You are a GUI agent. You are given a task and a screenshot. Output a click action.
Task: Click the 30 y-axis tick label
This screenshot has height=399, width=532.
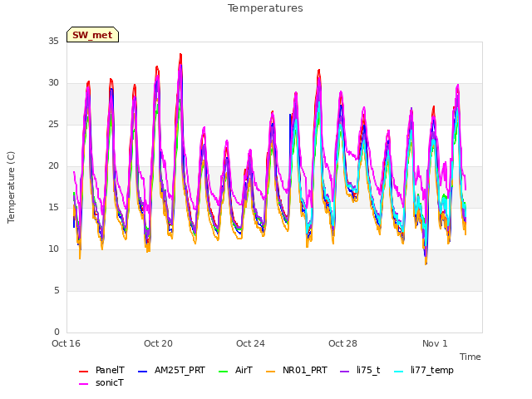pos(53,83)
